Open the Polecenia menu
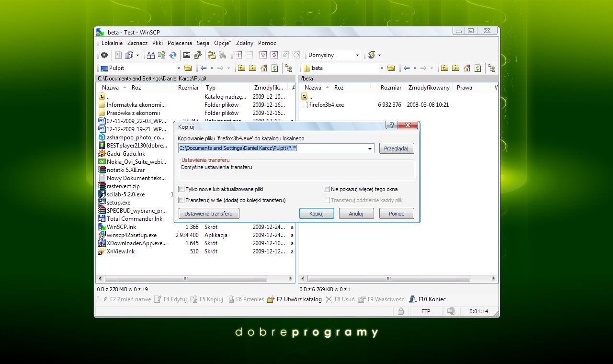The width and height of the screenshot is (613, 364). pyautogui.click(x=180, y=43)
